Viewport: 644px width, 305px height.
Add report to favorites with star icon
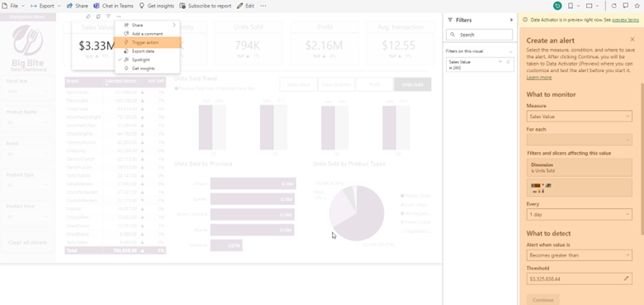click(637, 6)
